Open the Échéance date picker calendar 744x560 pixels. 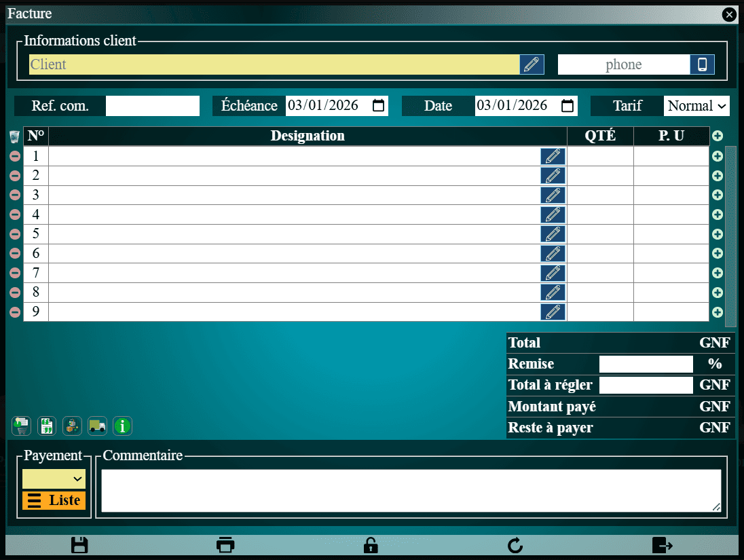379,106
